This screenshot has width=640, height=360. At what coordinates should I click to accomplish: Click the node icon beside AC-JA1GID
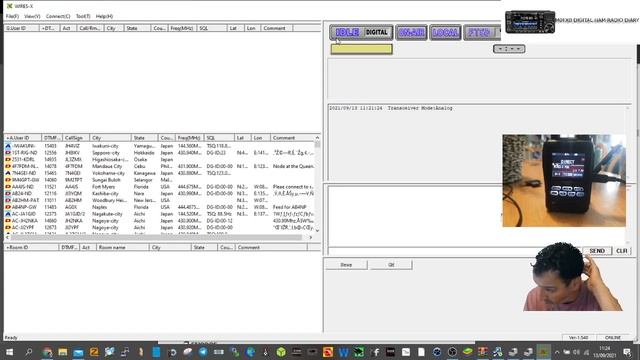(x=8, y=214)
